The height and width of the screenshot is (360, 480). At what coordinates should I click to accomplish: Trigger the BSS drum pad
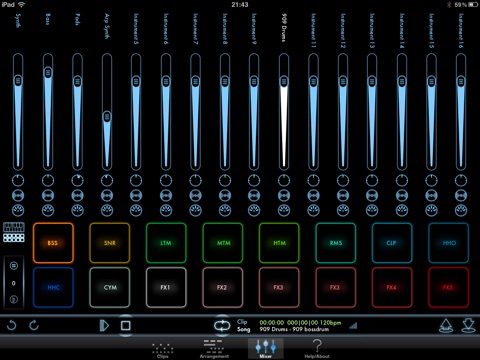(x=53, y=243)
